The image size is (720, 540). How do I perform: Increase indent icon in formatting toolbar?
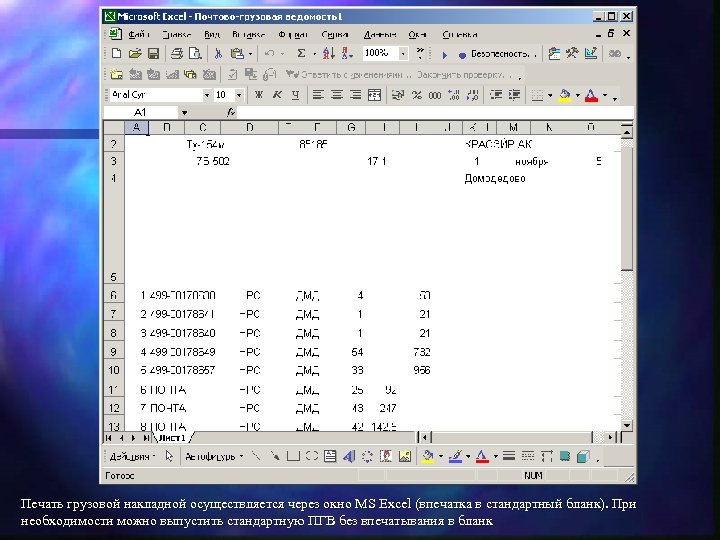514,95
